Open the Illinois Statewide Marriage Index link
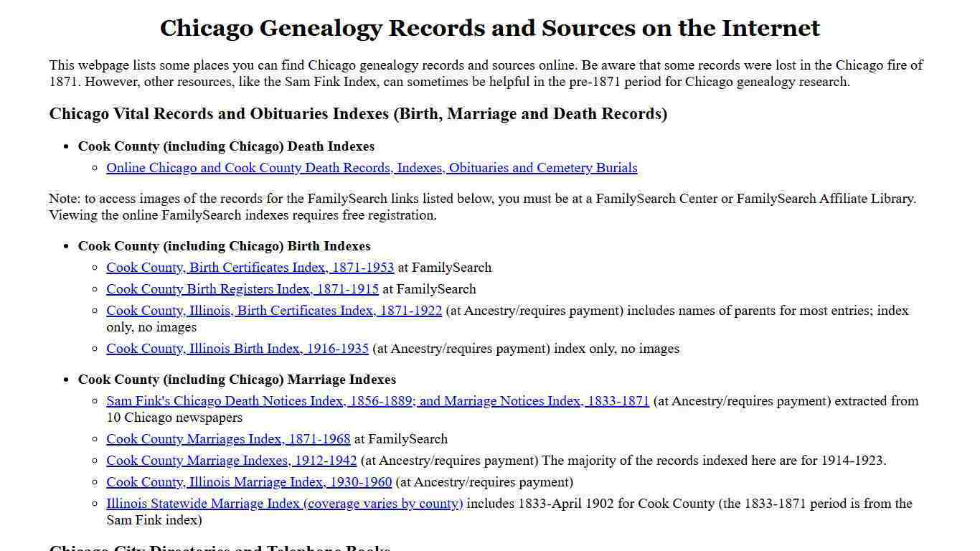 284,504
